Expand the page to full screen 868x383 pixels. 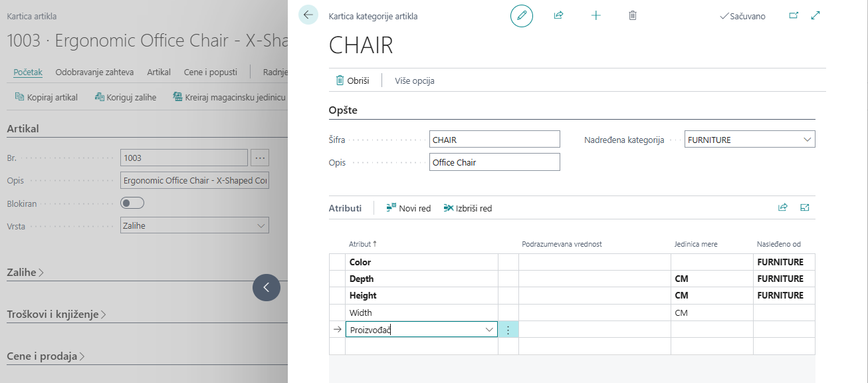[x=815, y=15]
